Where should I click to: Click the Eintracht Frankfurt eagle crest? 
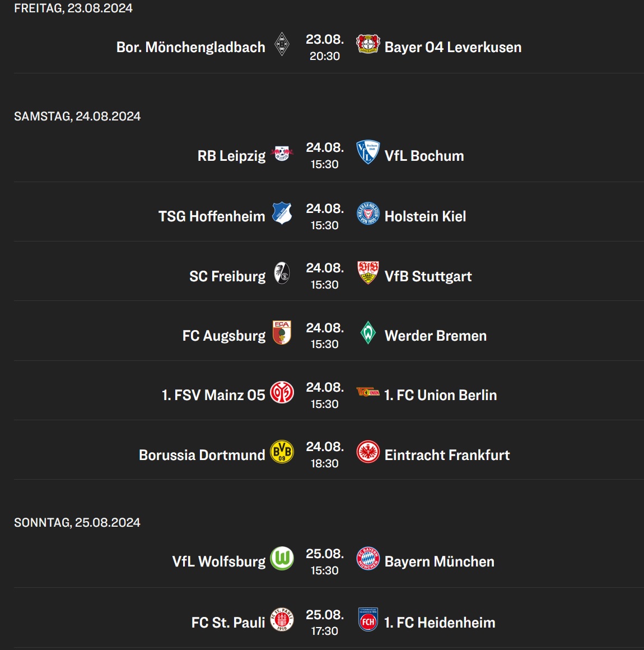coord(367,452)
